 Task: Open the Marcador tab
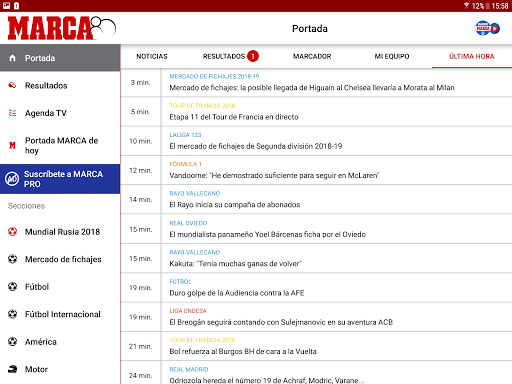coord(312,56)
